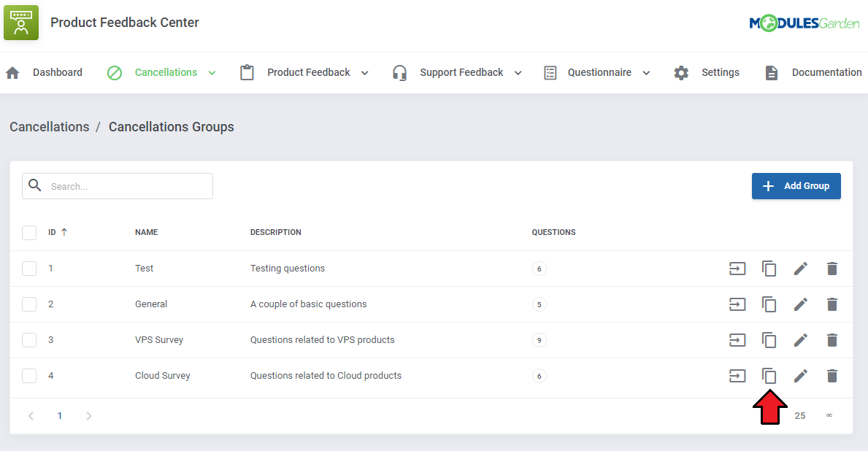This screenshot has height=451, width=868.
Task: Click the Support Feedback headset icon
Action: [x=399, y=72]
